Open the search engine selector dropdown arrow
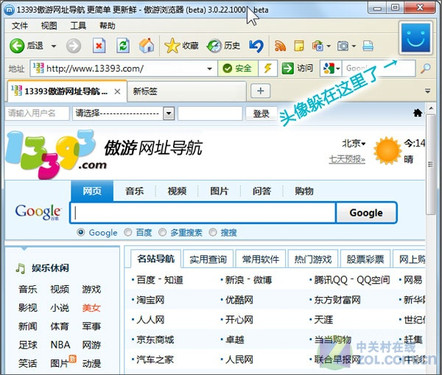The height and width of the screenshot is (375, 442). (338, 69)
